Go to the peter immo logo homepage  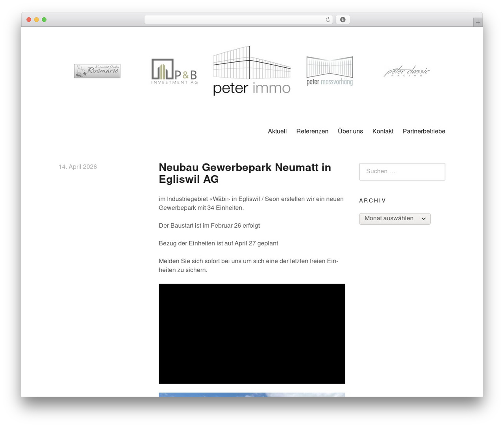coord(252,71)
